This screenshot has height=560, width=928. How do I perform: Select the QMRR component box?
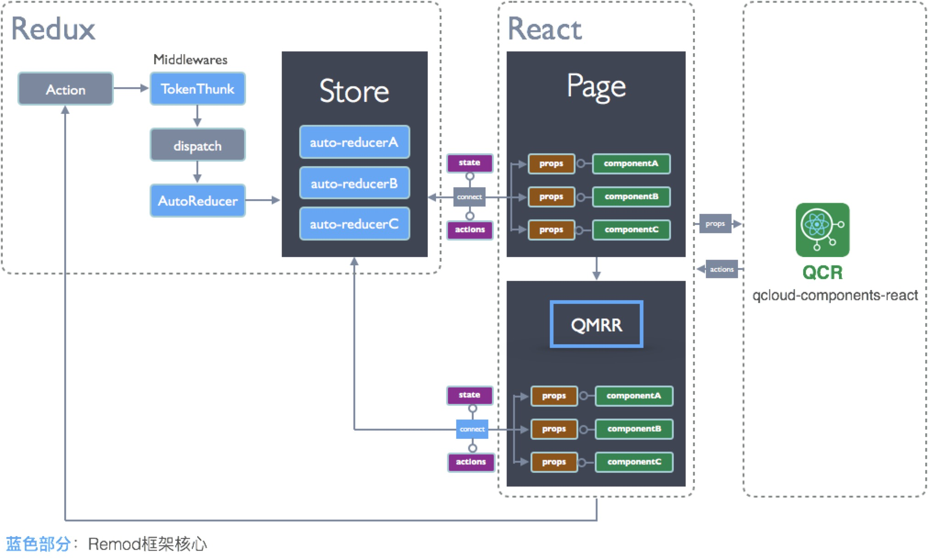click(596, 325)
